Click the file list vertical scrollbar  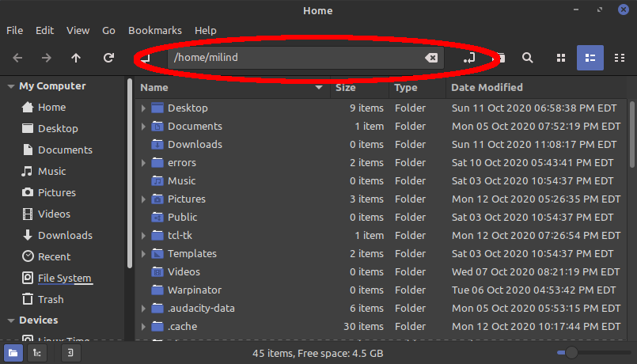(632, 134)
